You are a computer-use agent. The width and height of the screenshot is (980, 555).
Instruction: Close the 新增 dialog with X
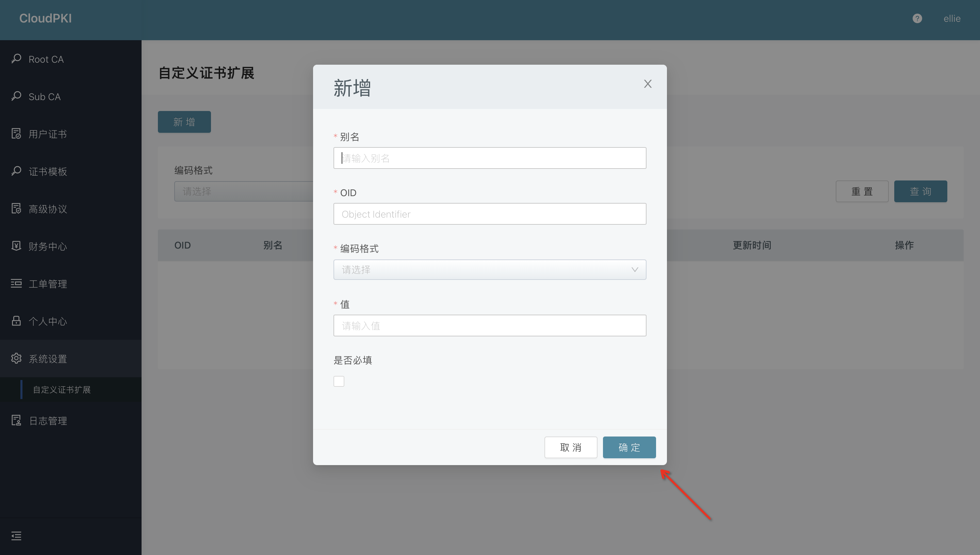(x=648, y=84)
